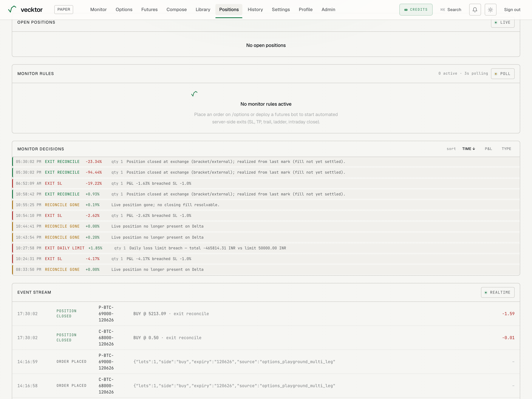Open the Settings tab
Image resolution: width=532 pixels, height=399 pixels.
(281, 10)
